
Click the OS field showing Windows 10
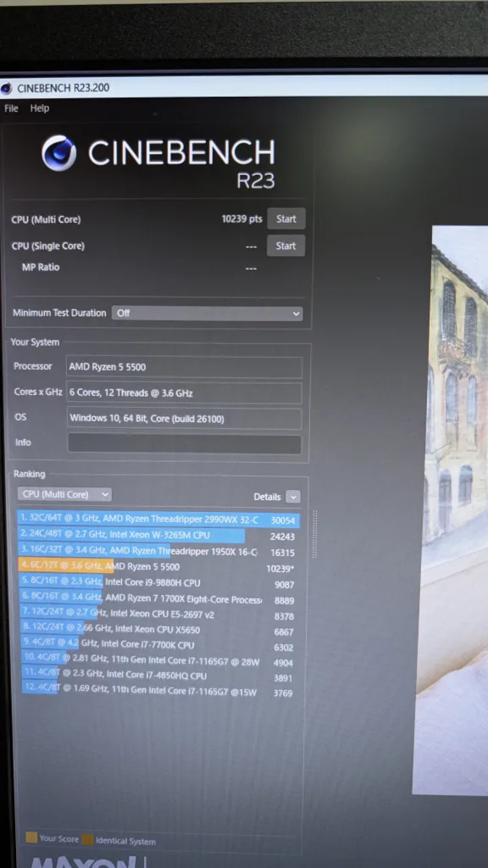point(184,419)
